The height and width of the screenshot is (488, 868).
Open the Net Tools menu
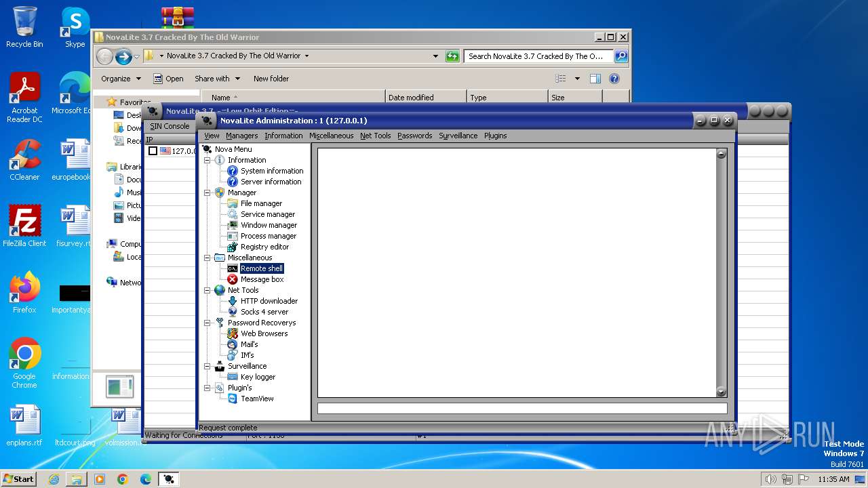tap(375, 136)
